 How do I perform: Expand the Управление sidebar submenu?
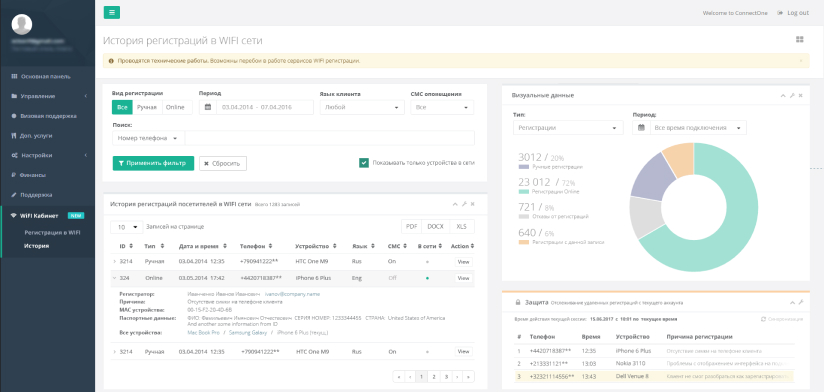point(48,96)
